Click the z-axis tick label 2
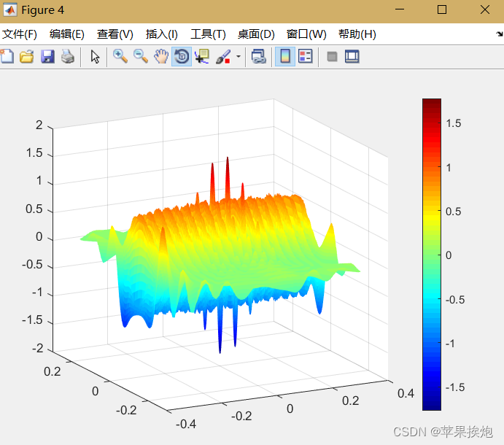The width and height of the screenshot is (504, 445). (39, 125)
